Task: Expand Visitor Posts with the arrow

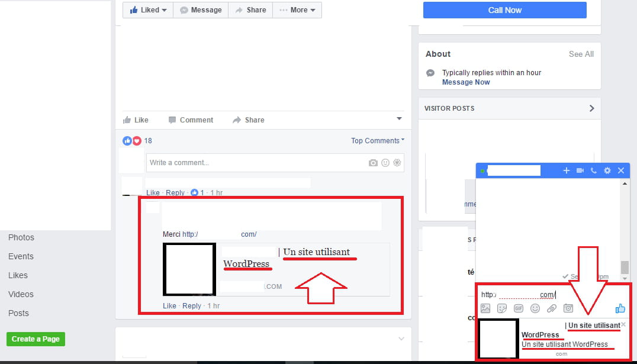Action: [592, 108]
